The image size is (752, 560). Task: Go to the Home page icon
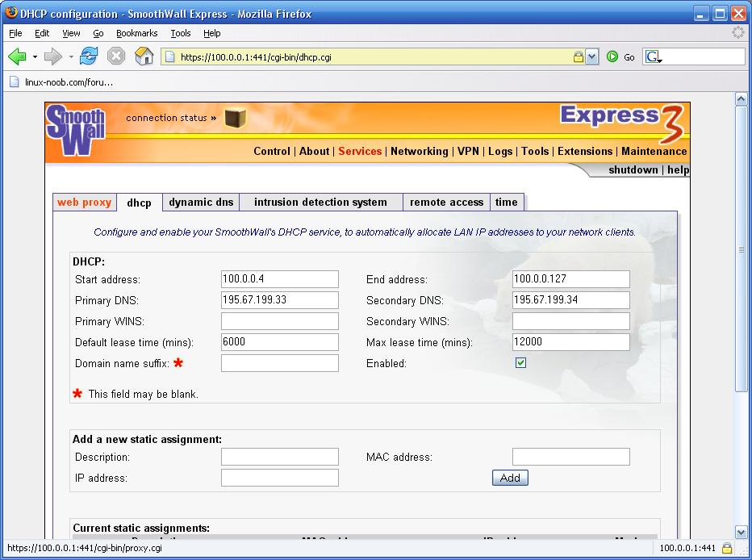coord(144,56)
